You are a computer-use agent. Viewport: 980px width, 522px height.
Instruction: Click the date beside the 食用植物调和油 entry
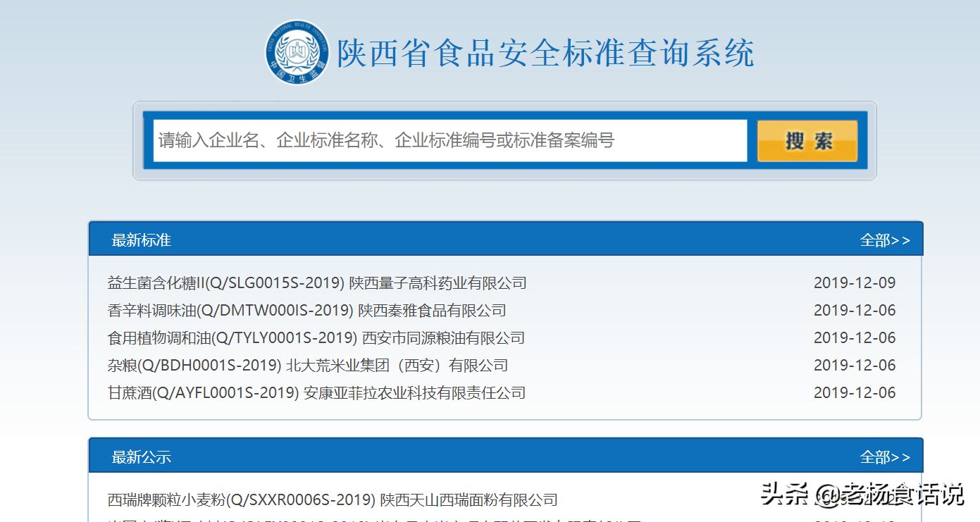click(854, 338)
